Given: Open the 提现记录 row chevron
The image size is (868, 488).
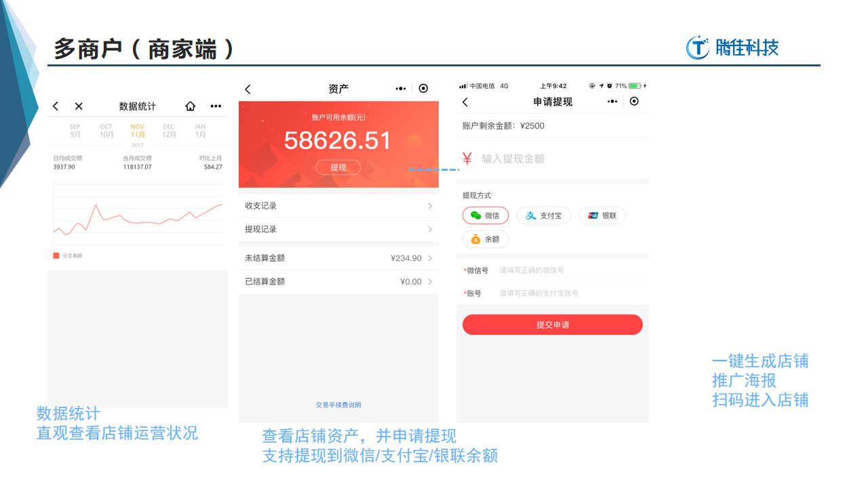Looking at the screenshot, I should (x=430, y=230).
